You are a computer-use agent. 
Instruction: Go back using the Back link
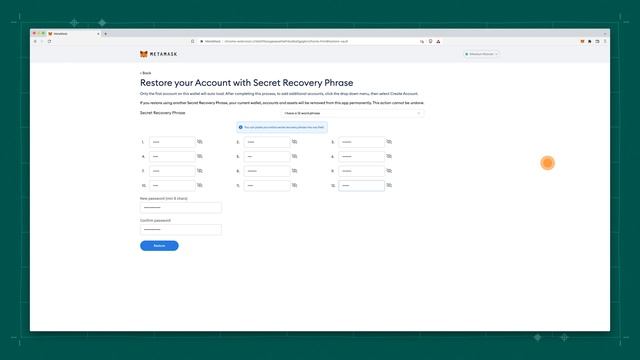tap(146, 73)
